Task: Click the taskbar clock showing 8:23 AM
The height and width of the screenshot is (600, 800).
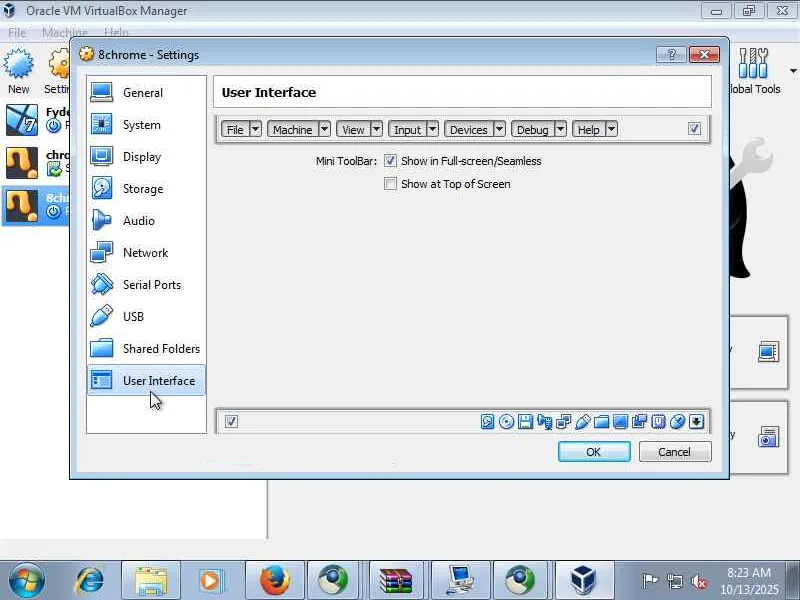Action: 749,581
